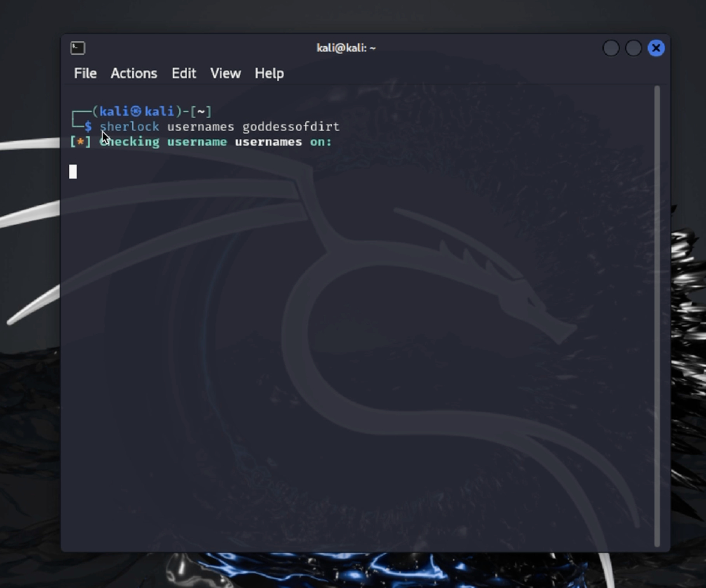This screenshot has height=588, width=706.
Task: Open the Edit menu
Action: click(x=184, y=73)
